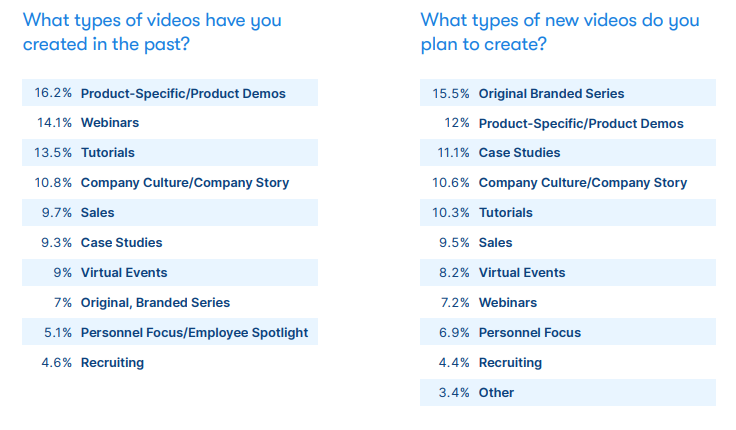Click the 3.4% Other row
The image size is (736, 430).
click(568, 392)
